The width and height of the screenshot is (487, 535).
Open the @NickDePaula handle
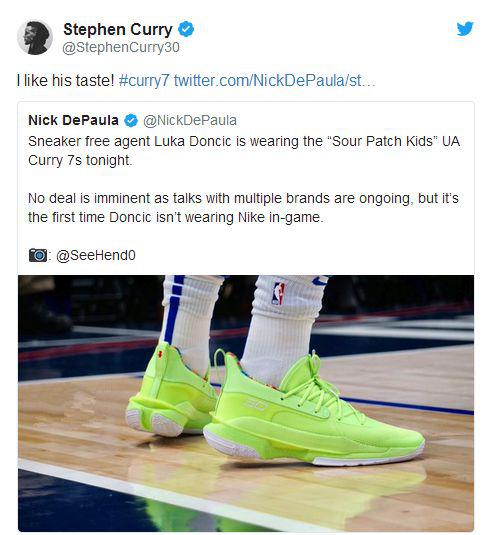[x=190, y=120]
